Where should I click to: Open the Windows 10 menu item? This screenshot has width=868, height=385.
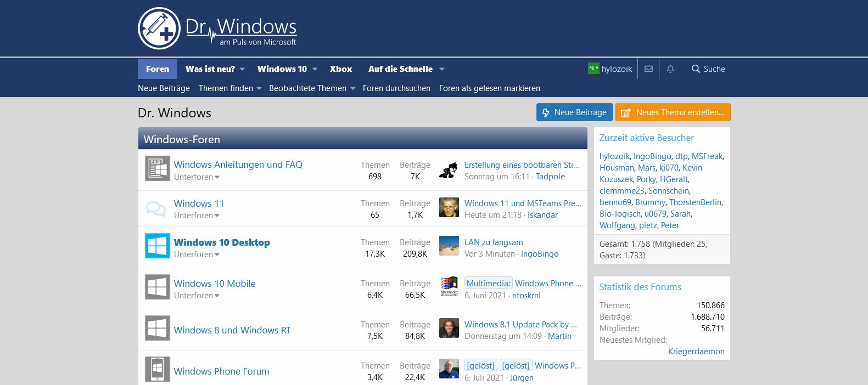(x=282, y=69)
